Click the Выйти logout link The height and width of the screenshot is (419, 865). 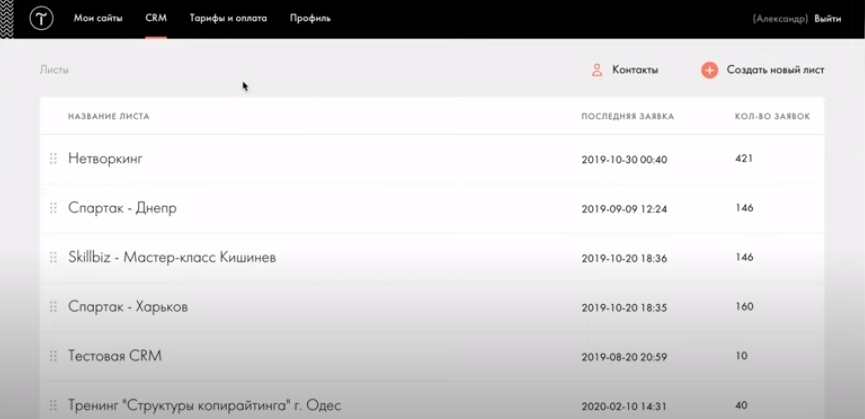[827, 19]
